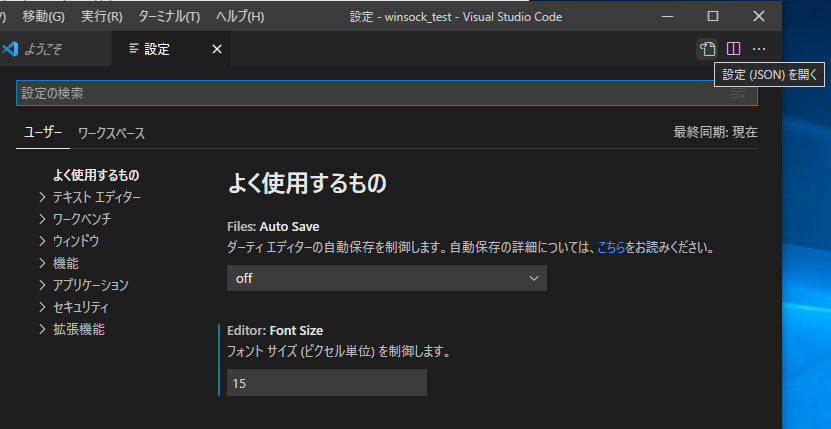
Task: Close the Visual Studio Code window
Action: pyautogui.click(x=759, y=16)
